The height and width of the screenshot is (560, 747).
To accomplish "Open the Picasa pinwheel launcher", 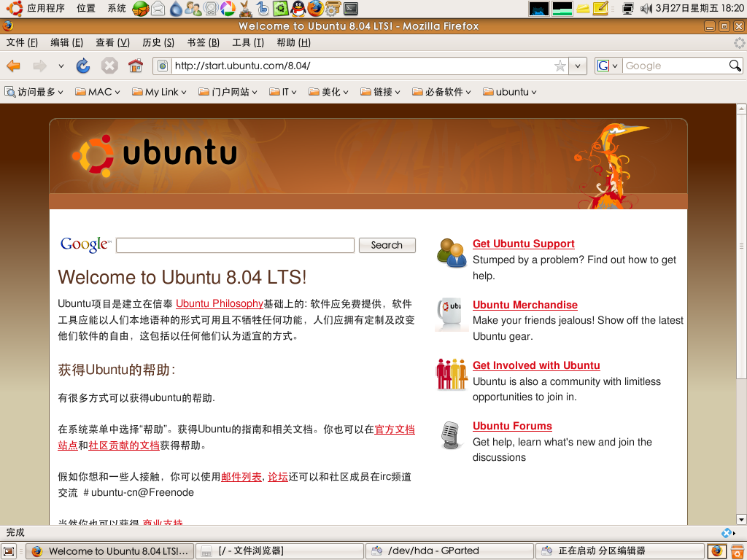I will pos(228,8).
